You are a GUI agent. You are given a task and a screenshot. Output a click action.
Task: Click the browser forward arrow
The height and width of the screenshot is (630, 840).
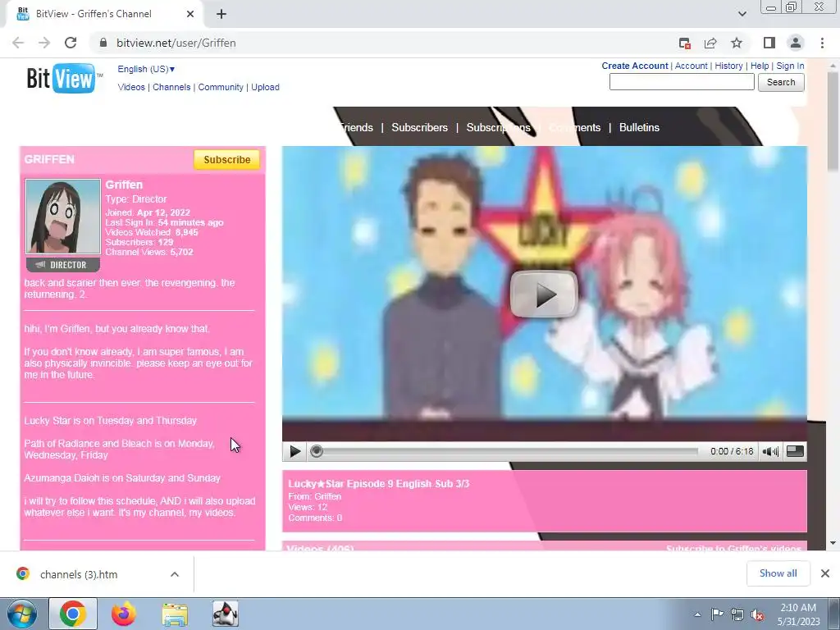[x=44, y=43]
